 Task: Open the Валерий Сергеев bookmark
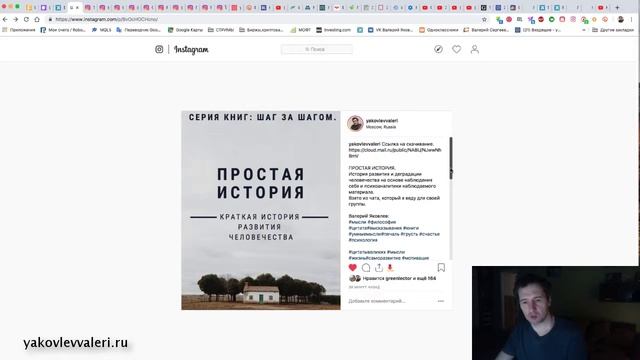tap(486, 30)
